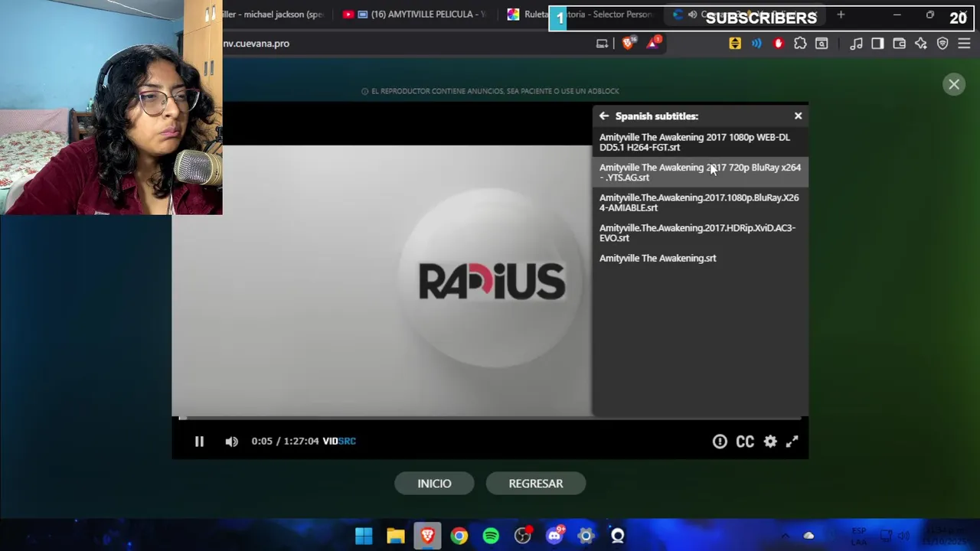Screen dimensions: 980x551
Task: Select 'Amityville The Awakening.srt' subtitle
Action: 700,258
